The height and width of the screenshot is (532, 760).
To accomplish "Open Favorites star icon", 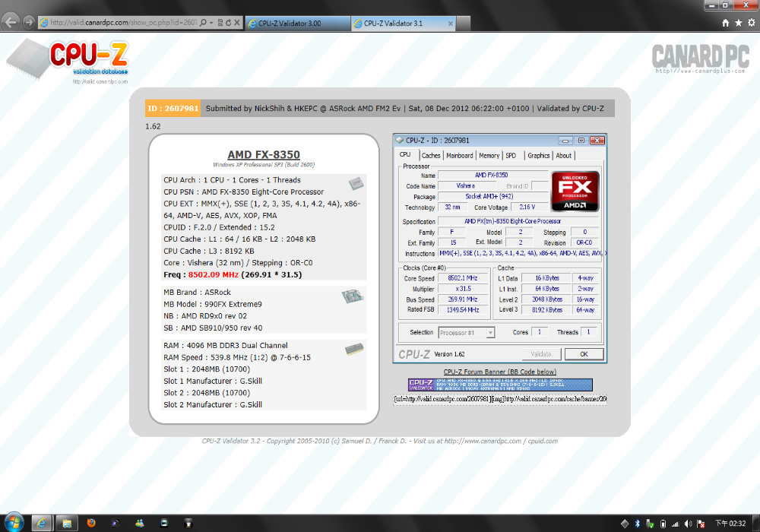I will coord(738,23).
